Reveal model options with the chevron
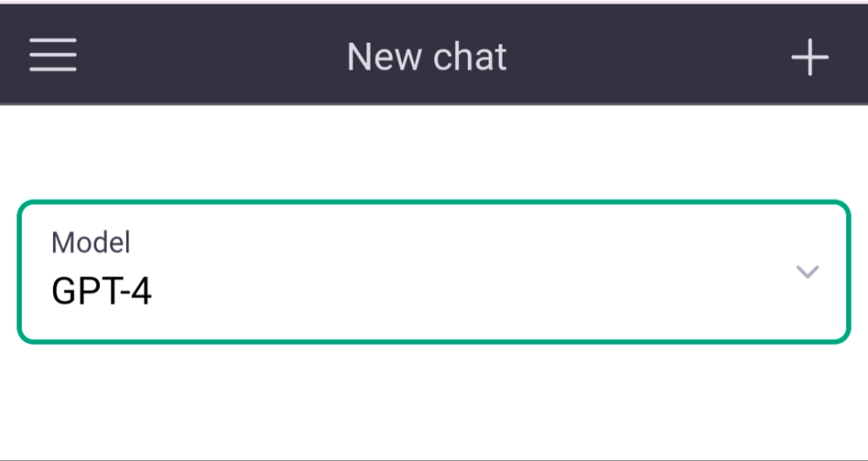Viewport: 868px width, 461px height. point(807,272)
